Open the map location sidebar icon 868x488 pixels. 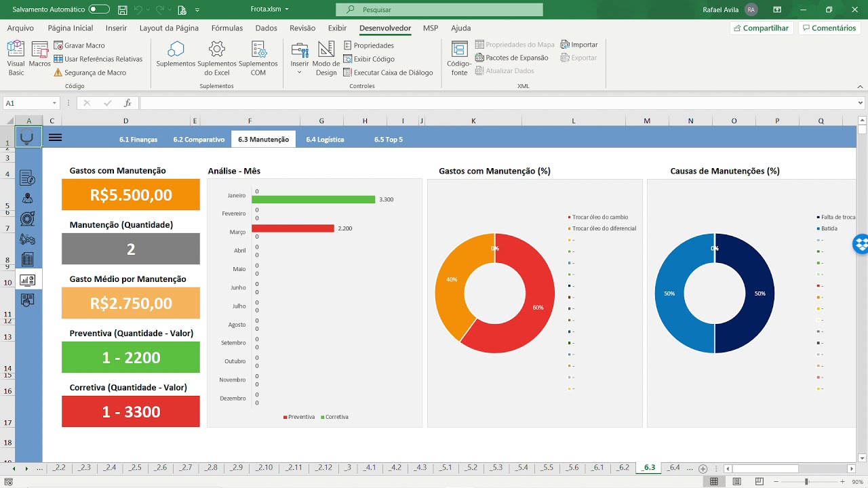(28, 199)
